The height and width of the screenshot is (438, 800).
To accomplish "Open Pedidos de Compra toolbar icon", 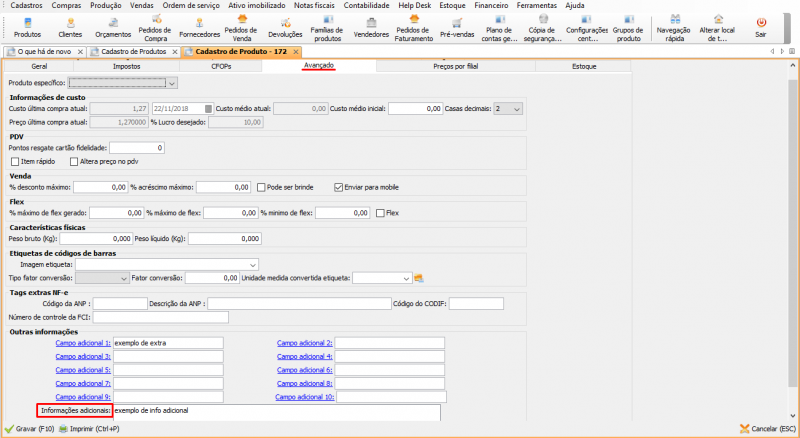I will (156, 28).
